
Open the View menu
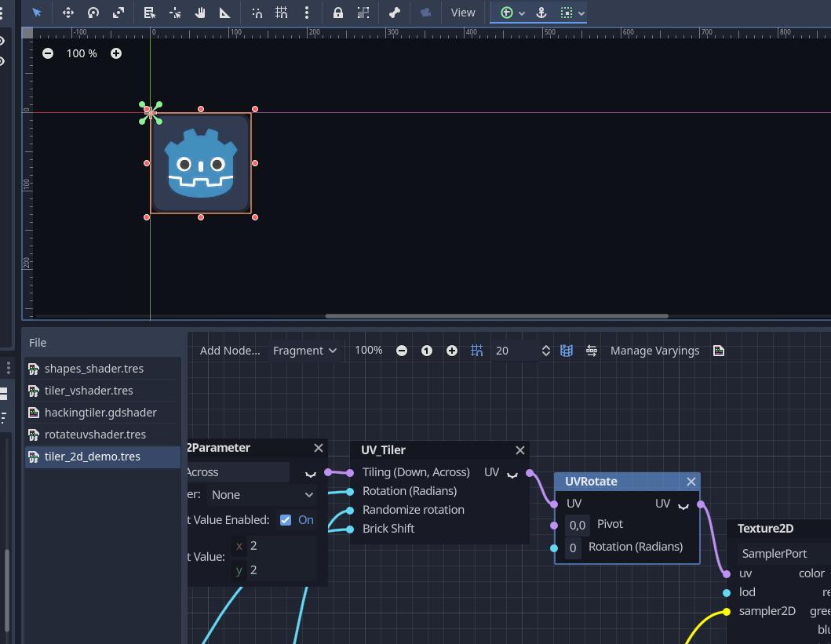(x=463, y=13)
